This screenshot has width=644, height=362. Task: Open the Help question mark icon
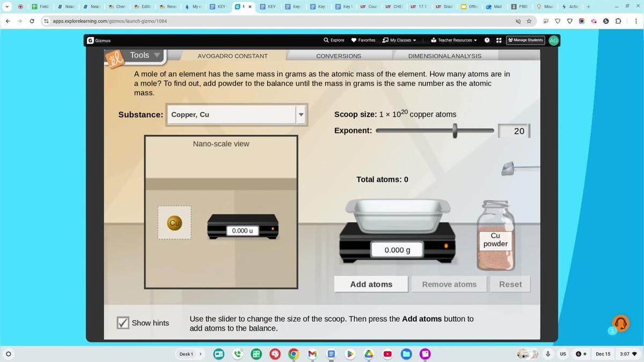click(486, 40)
